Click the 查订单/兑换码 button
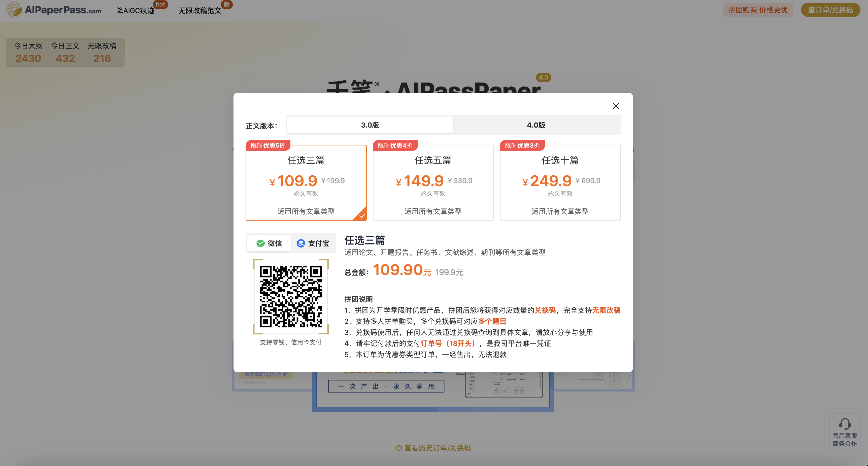 coord(830,10)
